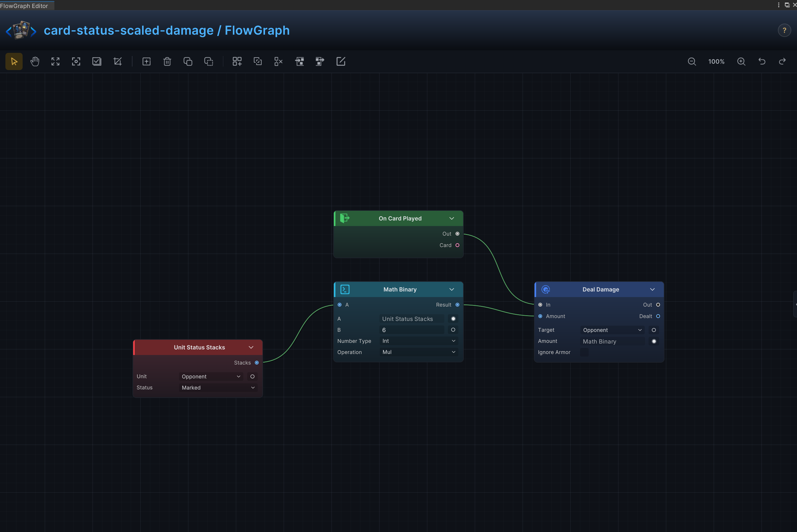Click the Deal Damage In port

[x=540, y=305]
